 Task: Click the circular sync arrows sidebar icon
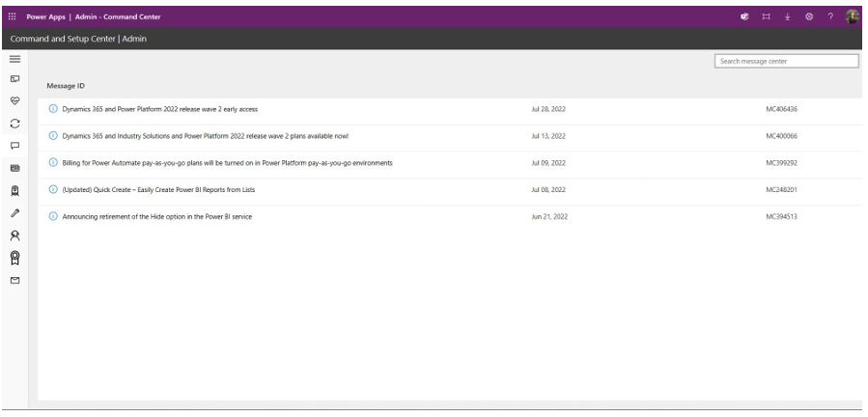pyautogui.click(x=14, y=125)
